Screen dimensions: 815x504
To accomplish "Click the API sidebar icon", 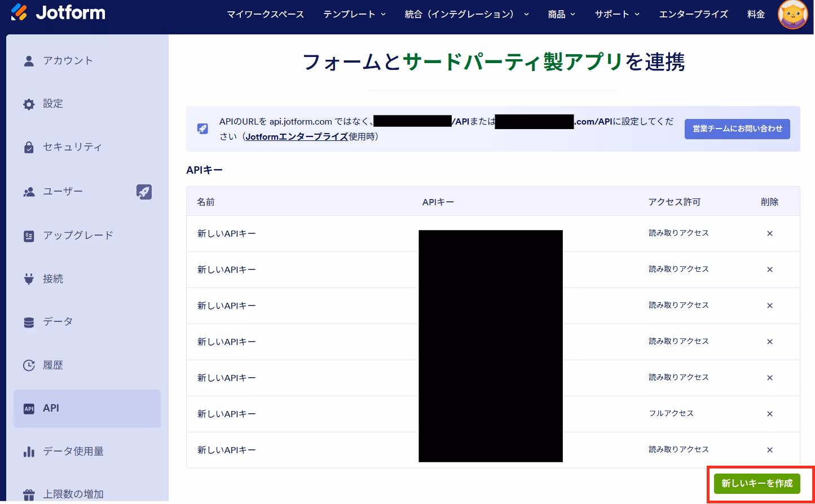I will pyautogui.click(x=29, y=409).
